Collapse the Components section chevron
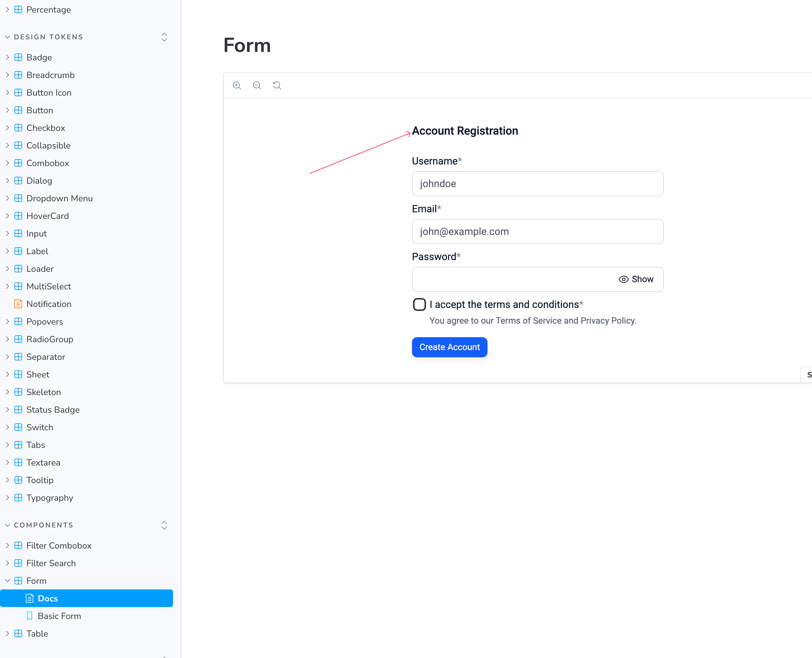 pyautogui.click(x=7, y=525)
